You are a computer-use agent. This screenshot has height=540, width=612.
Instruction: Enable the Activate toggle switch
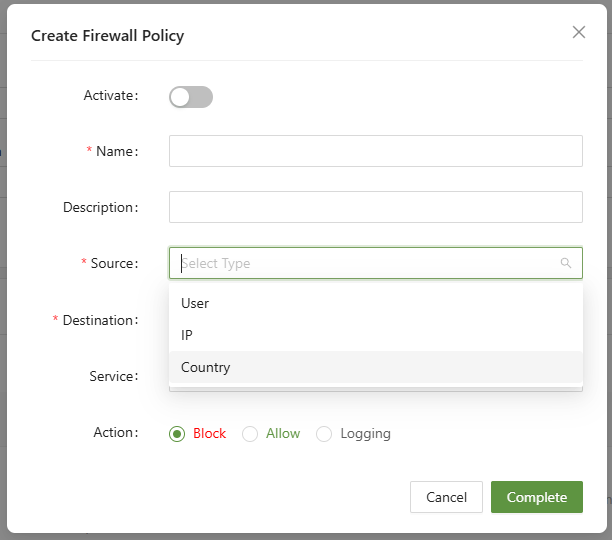(x=191, y=97)
